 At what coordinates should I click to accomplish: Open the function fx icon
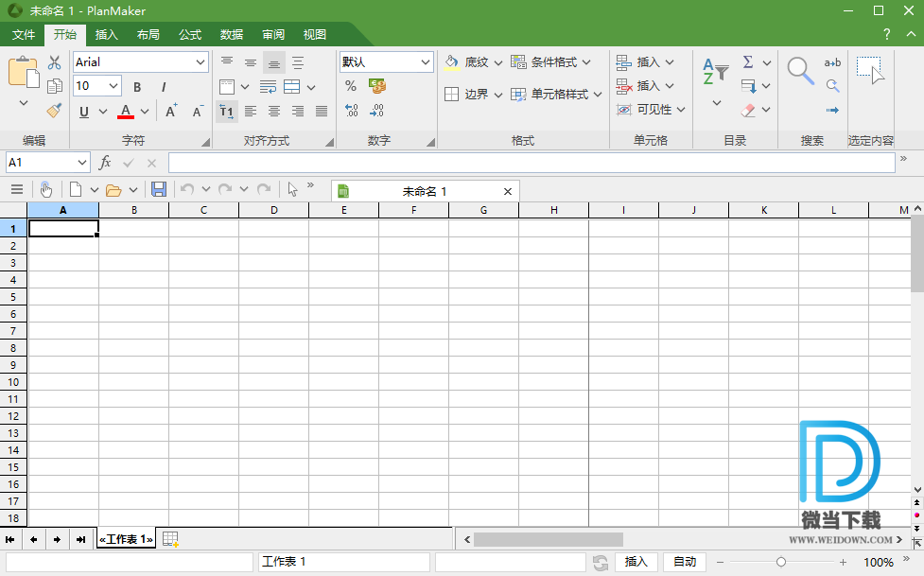pyautogui.click(x=105, y=162)
